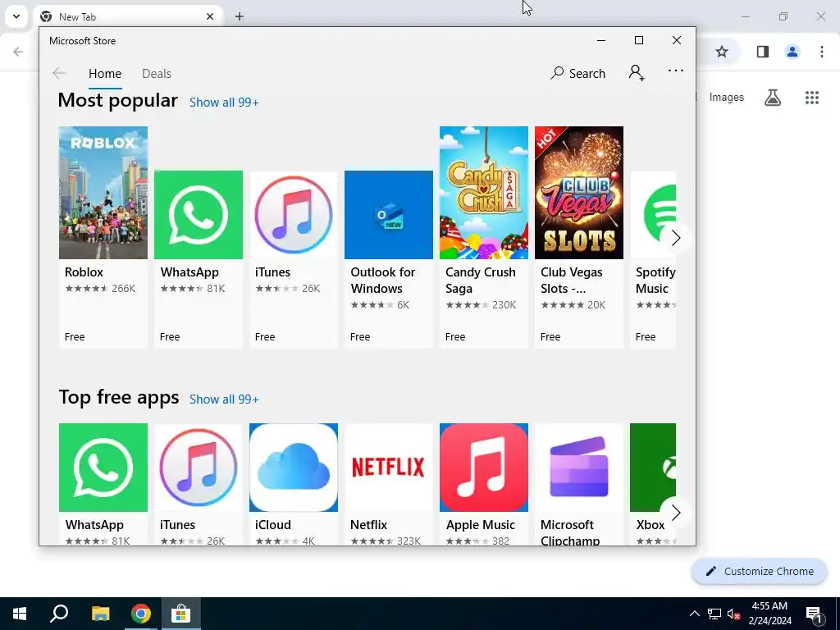Click Club Vegas Slots title text
The height and width of the screenshot is (630, 840).
click(571, 281)
